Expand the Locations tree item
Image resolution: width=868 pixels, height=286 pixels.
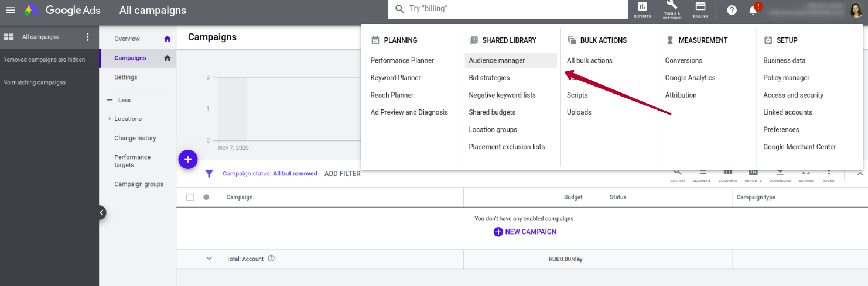[110, 119]
